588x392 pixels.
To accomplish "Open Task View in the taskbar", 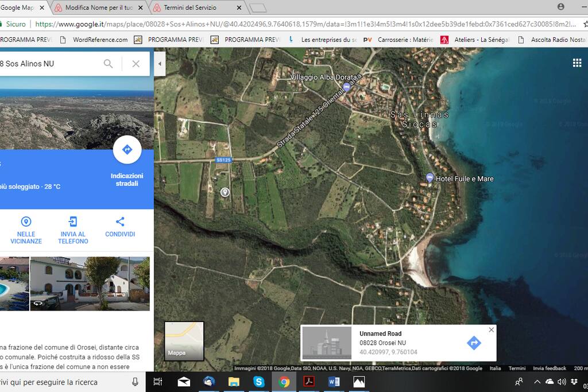I will point(158,382).
